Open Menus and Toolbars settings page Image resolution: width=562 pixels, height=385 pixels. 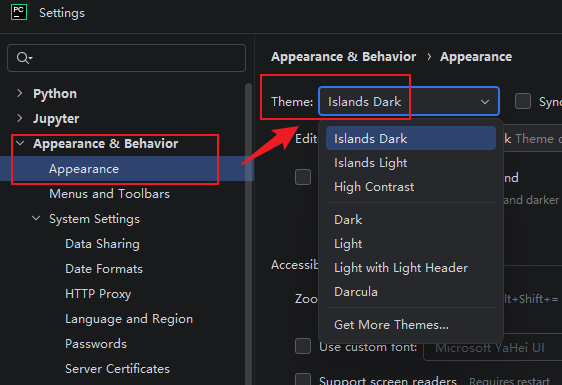pyautogui.click(x=109, y=194)
